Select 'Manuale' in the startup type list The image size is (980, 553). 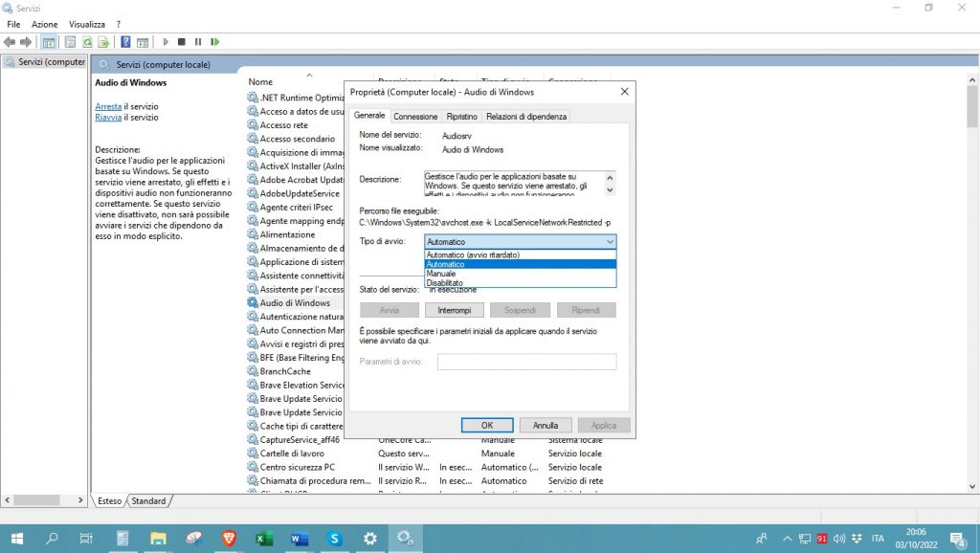click(441, 274)
